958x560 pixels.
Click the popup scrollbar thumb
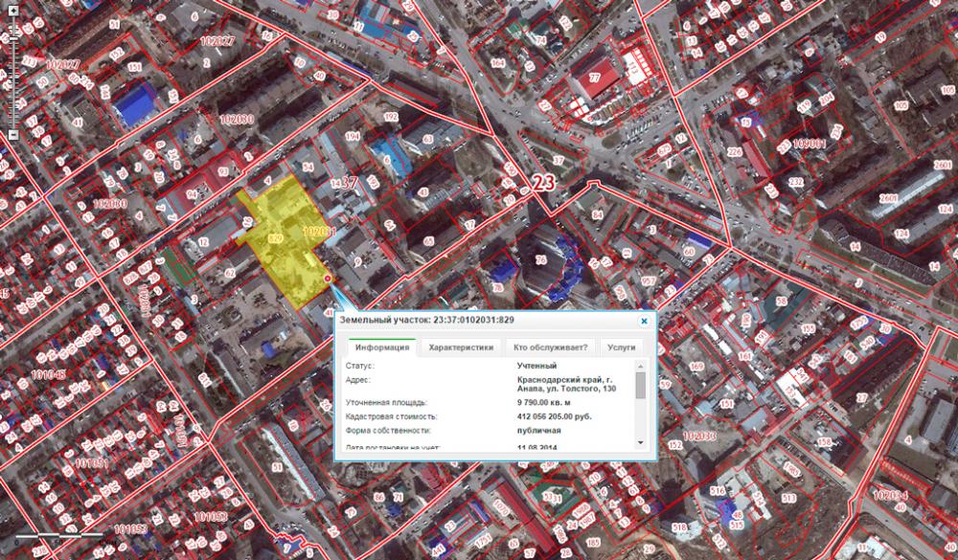640,386
